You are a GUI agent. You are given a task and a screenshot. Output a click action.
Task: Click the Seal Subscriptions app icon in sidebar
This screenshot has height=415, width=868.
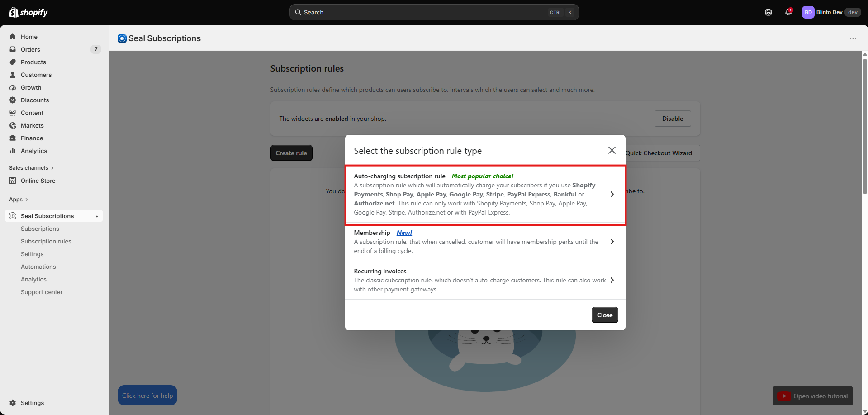coord(13,216)
